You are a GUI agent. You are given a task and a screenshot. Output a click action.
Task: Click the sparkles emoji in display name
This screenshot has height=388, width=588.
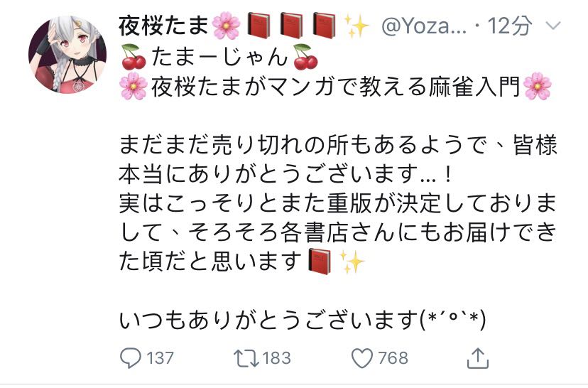coord(356,26)
